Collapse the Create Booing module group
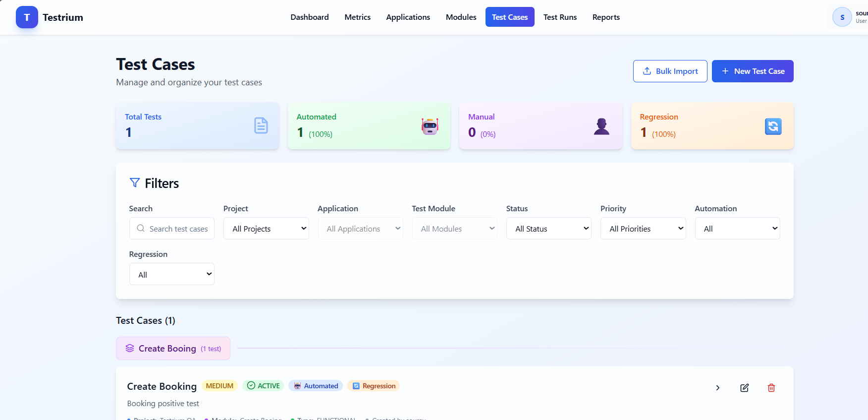Image resolution: width=868 pixels, height=420 pixels. [173, 349]
